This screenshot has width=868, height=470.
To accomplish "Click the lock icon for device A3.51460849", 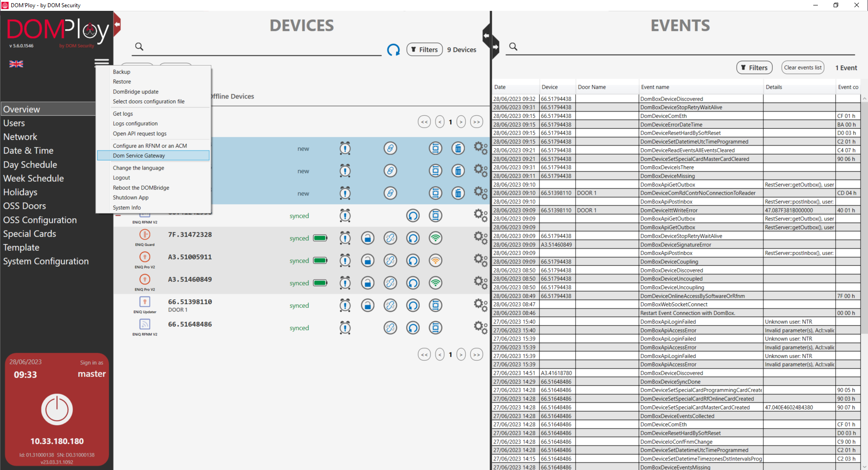I will (x=368, y=283).
